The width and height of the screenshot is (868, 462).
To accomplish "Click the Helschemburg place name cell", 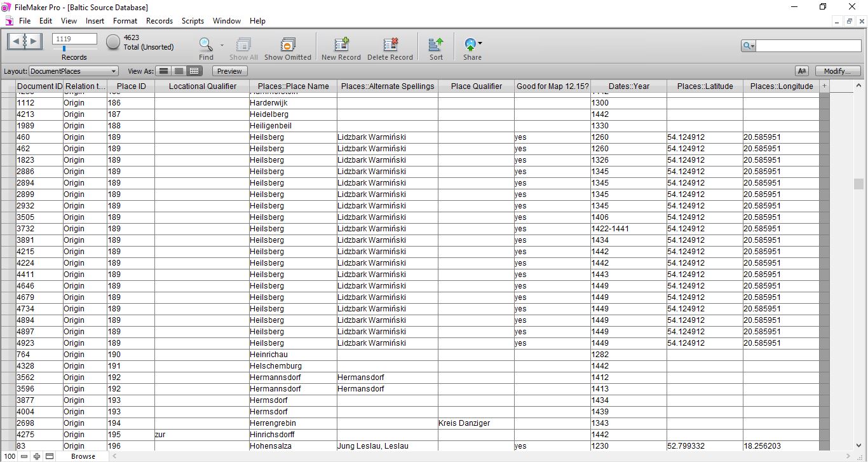I will coord(293,366).
